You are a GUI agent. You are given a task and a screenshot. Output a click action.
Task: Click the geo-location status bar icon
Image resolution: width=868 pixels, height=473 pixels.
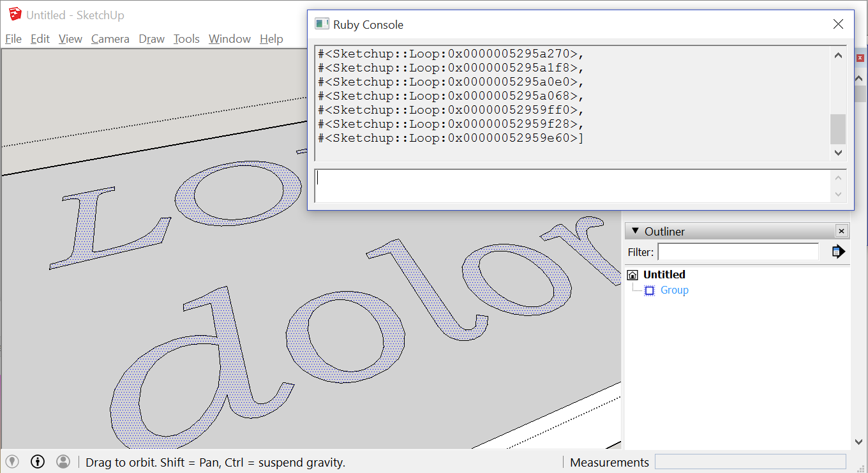[x=13, y=462]
